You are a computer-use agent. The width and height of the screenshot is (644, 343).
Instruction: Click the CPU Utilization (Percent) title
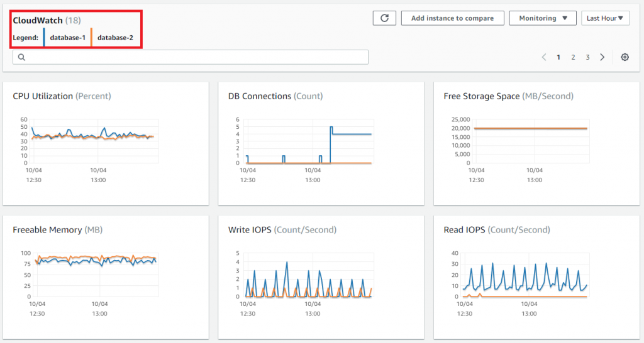coord(62,96)
